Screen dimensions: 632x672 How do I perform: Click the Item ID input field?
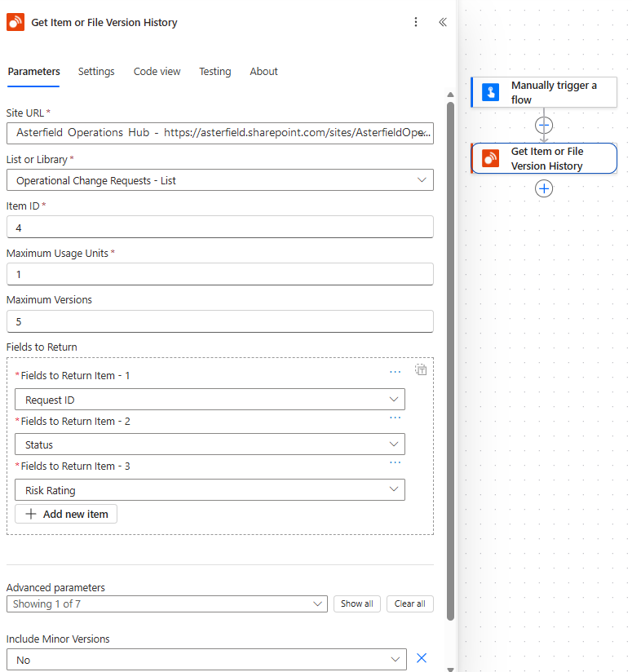click(220, 228)
